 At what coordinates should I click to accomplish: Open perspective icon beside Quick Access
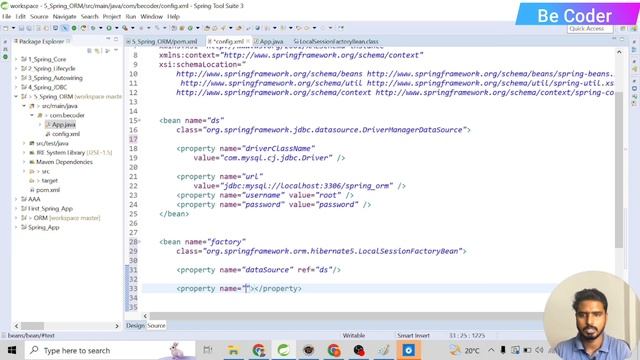tap(623, 29)
